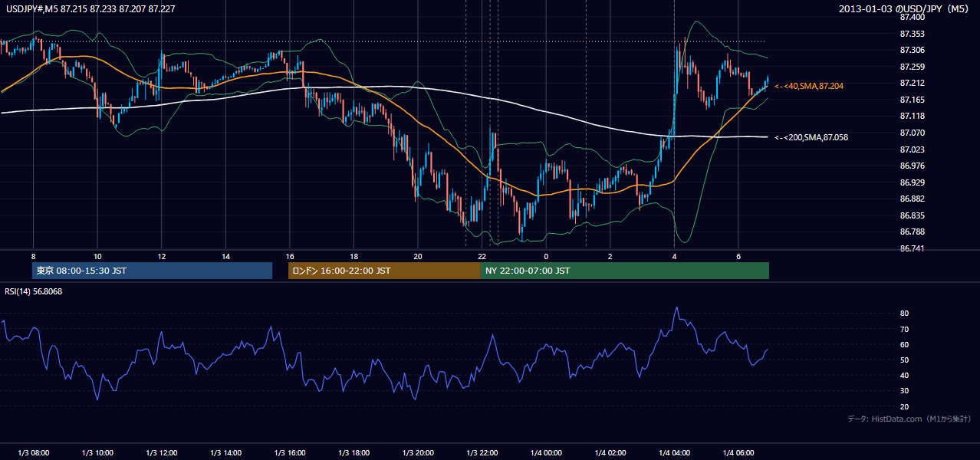Click hour label 0 under price chart

546,256
